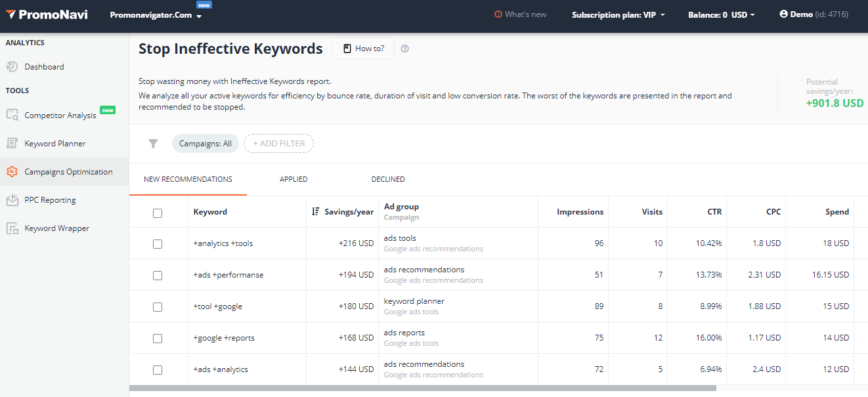Click the +901.8 USD potential savings
Image resolution: width=868 pixels, height=397 pixels.
click(835, 103)
